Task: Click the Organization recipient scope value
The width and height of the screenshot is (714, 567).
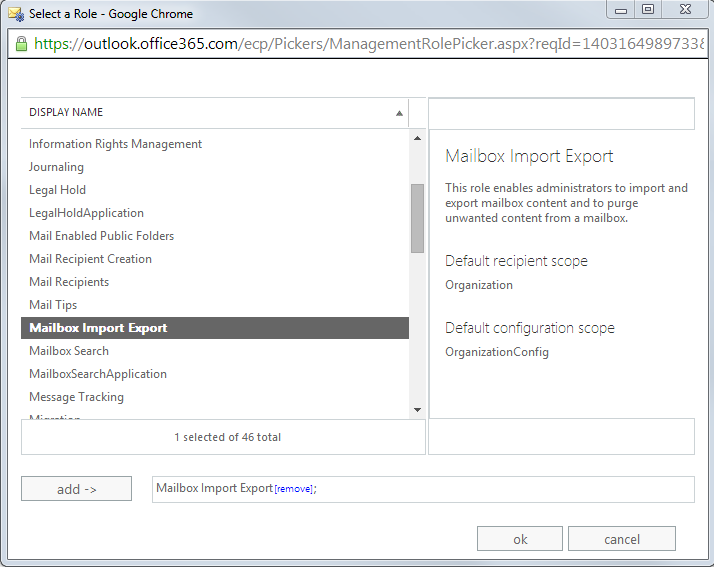Action: point(479,285)
